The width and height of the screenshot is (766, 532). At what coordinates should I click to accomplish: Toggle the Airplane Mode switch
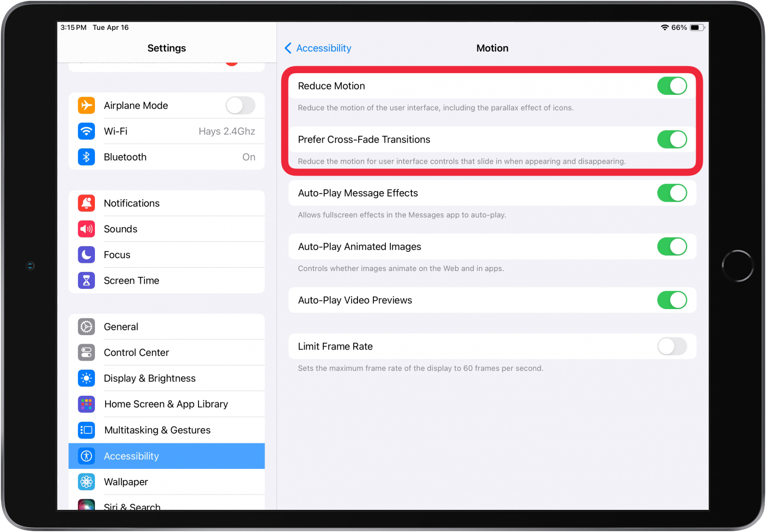(240, 105)
